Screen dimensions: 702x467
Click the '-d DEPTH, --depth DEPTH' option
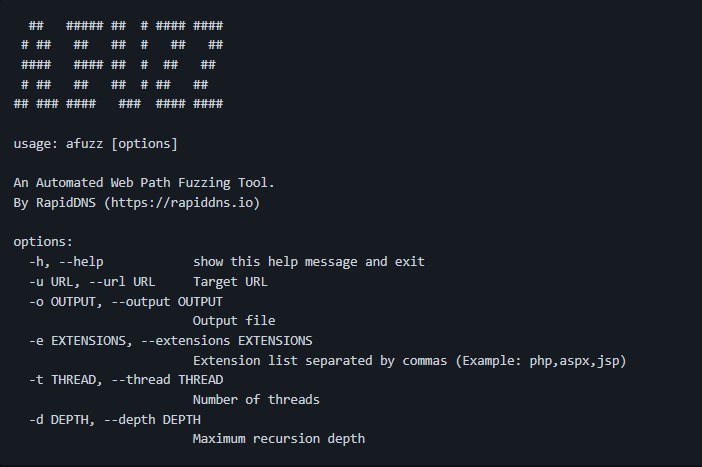pyautogui.click(x=115, y=419)
